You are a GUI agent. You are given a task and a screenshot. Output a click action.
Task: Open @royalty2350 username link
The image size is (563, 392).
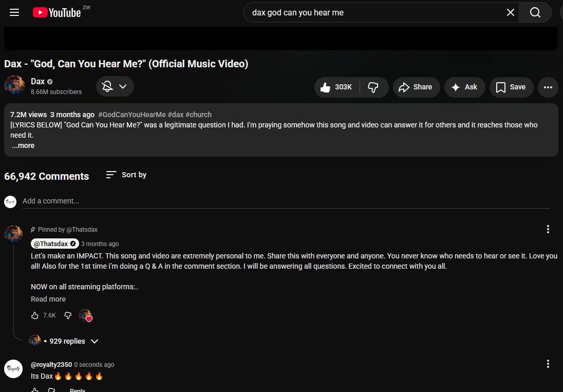click(x=51, y=365)
